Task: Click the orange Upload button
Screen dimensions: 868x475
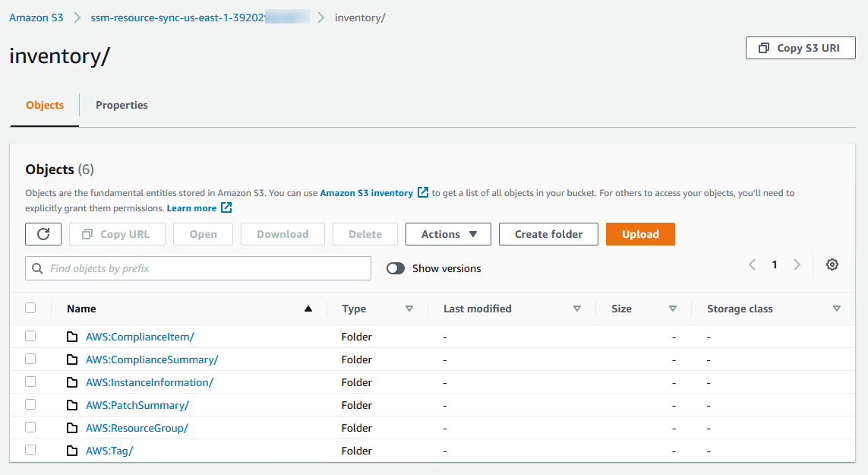Action: click(640, 234)
